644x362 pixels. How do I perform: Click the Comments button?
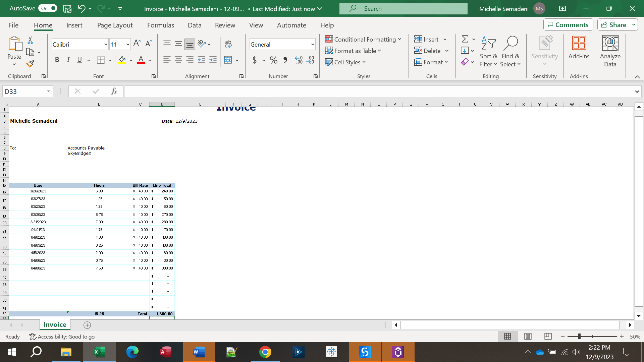click(568, 25)
